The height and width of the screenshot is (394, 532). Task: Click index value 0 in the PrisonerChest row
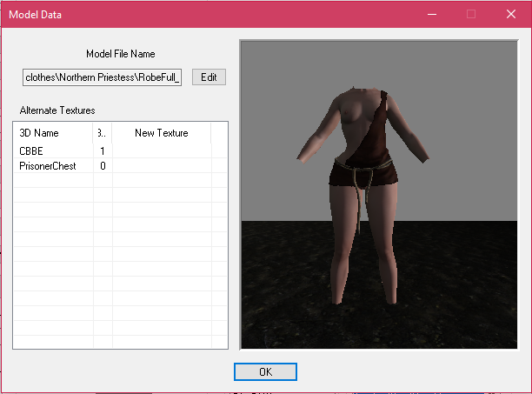[103, 166]
